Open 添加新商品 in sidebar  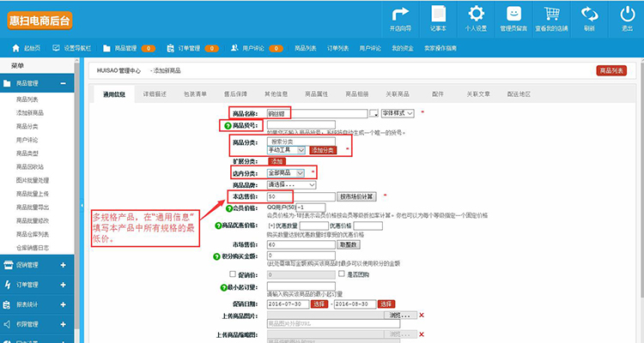(x=30, y=113)
